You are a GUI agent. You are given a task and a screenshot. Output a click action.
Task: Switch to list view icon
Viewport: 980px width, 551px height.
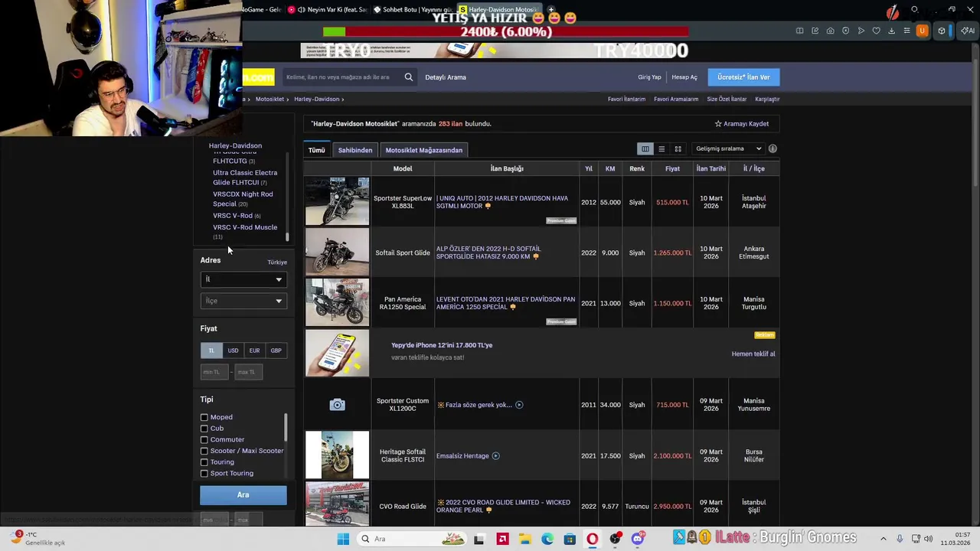(x=661, y=149)
